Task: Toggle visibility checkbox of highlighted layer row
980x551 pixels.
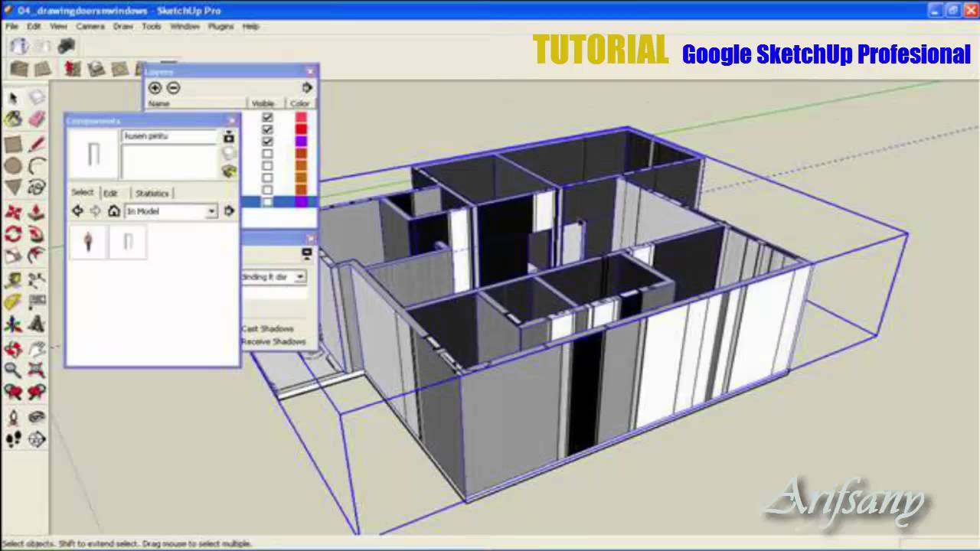Action: coord(267,202)
